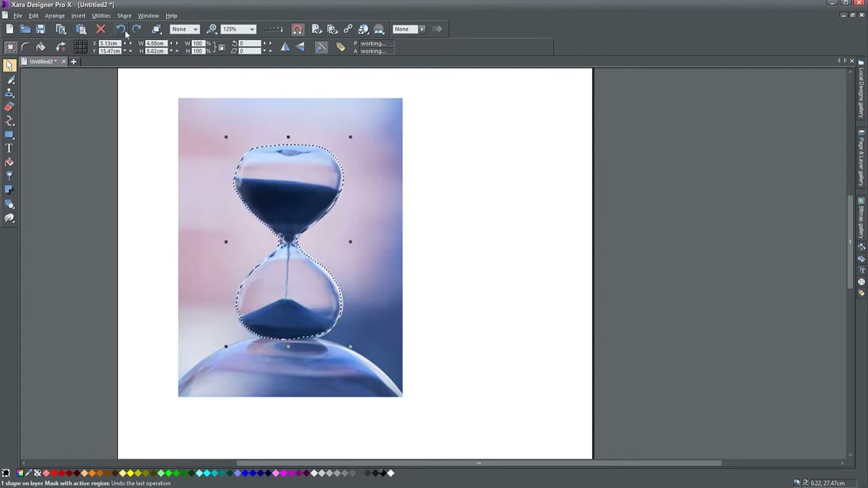Toggle snap to objects magnet
The height and width of the screenshot is (488, 868).
(x=298, y=28)
